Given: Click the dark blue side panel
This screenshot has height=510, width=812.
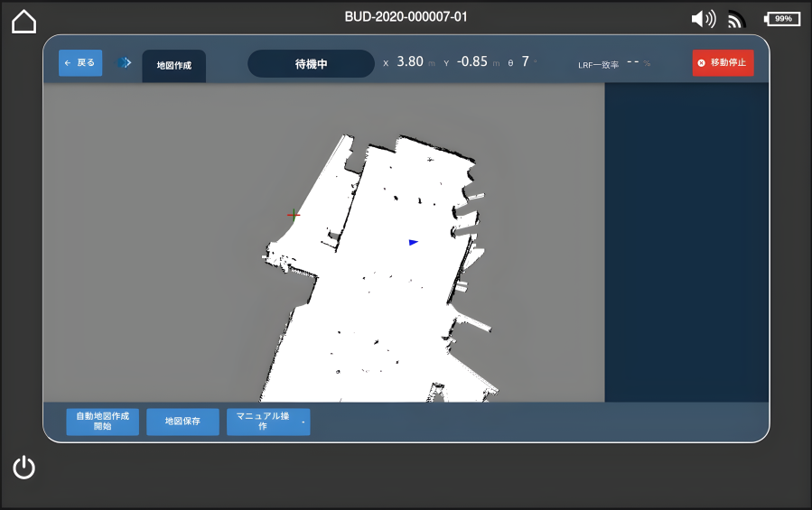Looking at the screenshot, I should click(x=686, y=242).
